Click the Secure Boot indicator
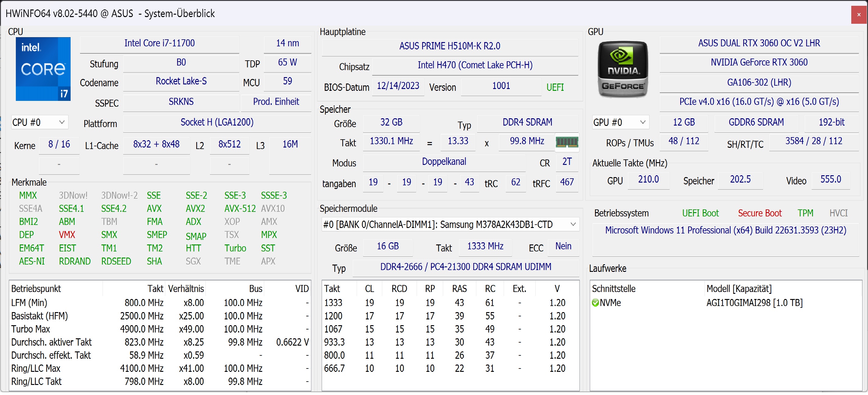The width and height of the screenshot is (868, 395). pos(760,213)
